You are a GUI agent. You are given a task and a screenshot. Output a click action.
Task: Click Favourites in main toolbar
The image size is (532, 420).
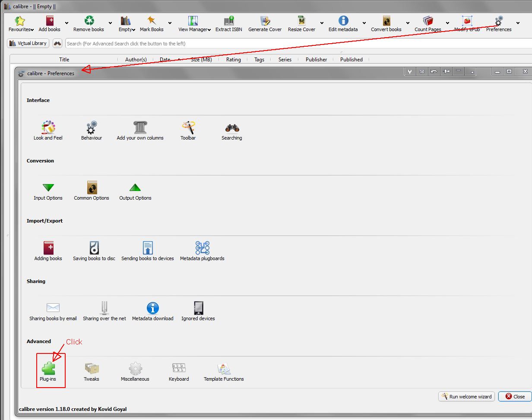[x=20, y=24]
